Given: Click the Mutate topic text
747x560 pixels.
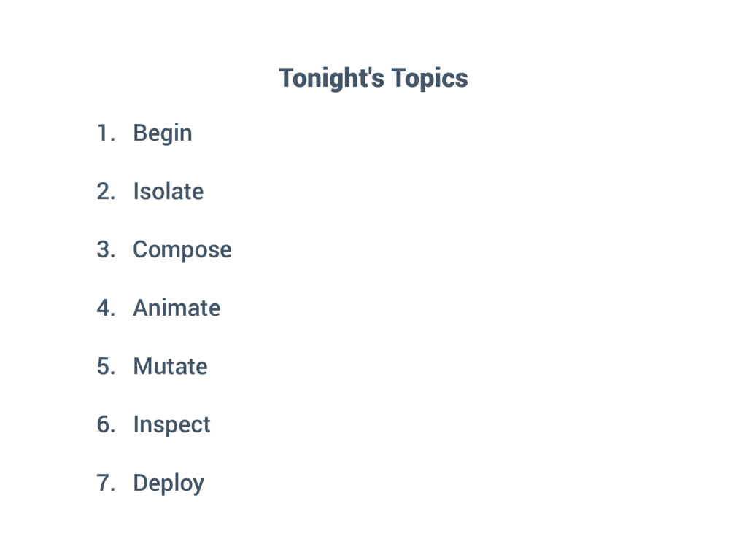Looking at the screenshot, I should (170, 366).
